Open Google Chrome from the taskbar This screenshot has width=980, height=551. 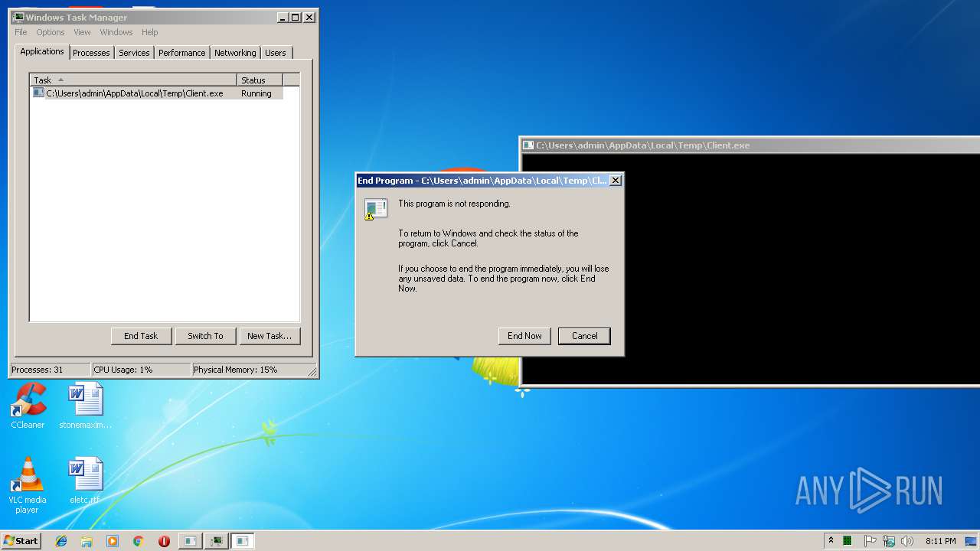tap(138, 541)
